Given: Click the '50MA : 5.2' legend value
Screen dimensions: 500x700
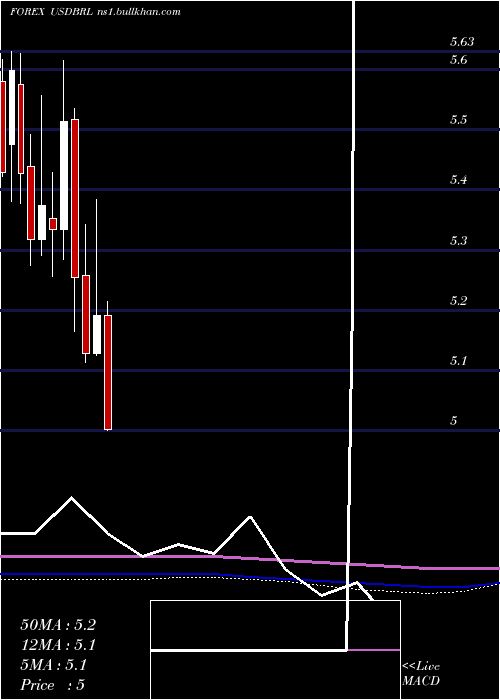Looking at the screenshot, I should point(58,625).
